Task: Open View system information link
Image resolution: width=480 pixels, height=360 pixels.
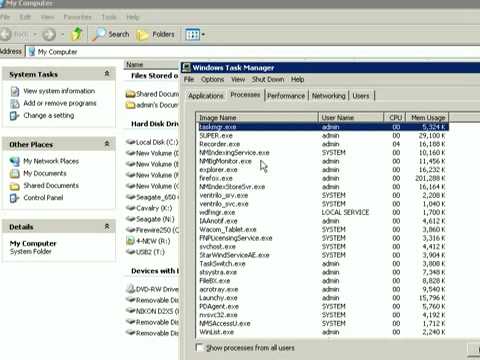Action: tap(59, 91)
